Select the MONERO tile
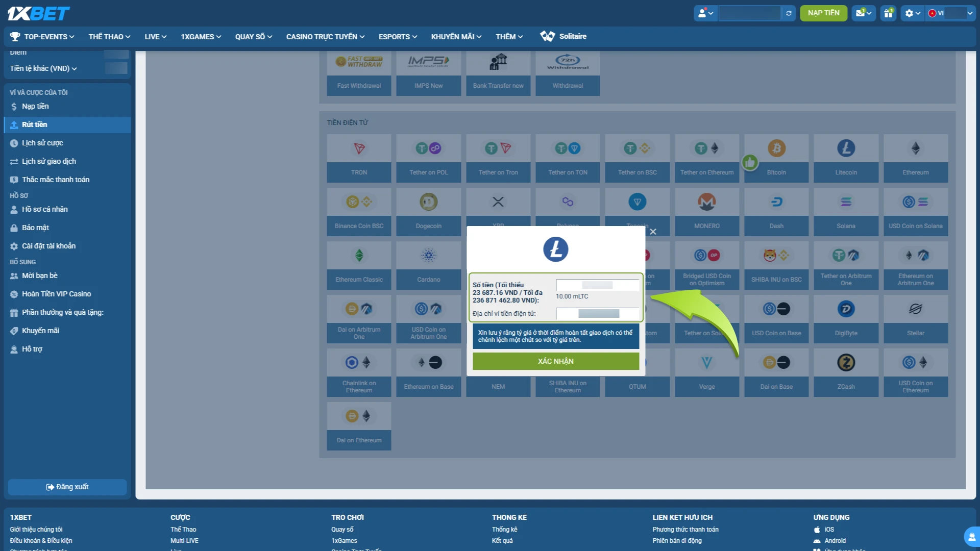 tap(707, 212)
